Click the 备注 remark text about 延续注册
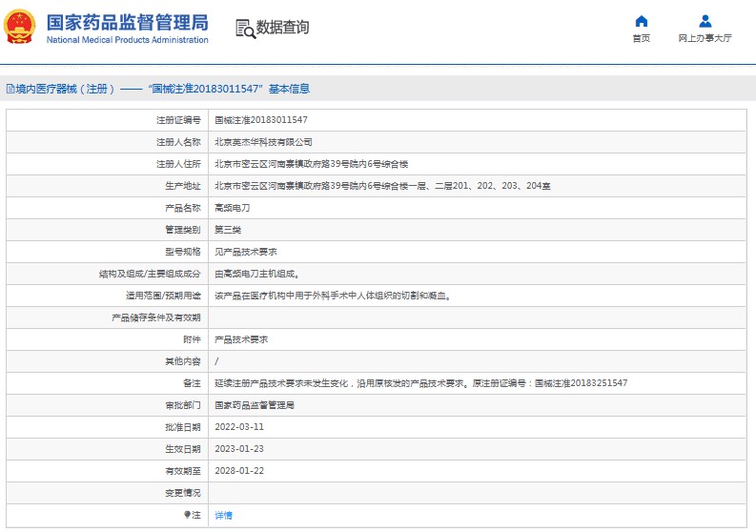 (x=420, y=383)
